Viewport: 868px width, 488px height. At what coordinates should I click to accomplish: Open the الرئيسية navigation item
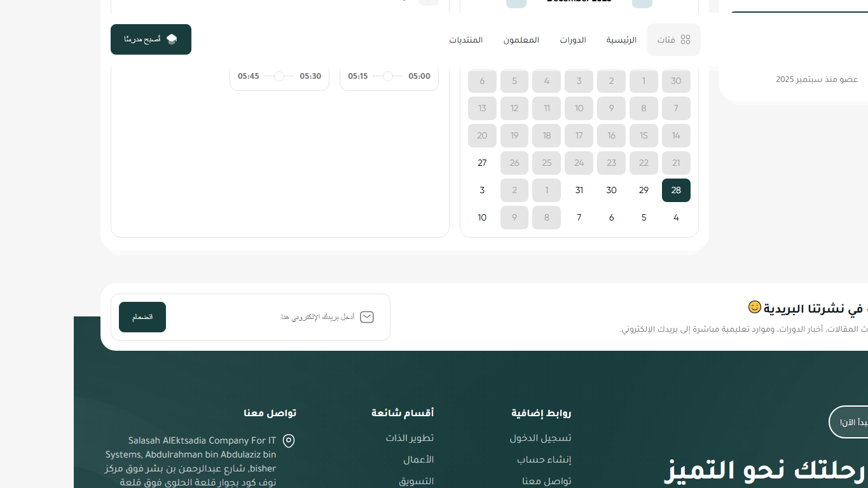[621, 40]
